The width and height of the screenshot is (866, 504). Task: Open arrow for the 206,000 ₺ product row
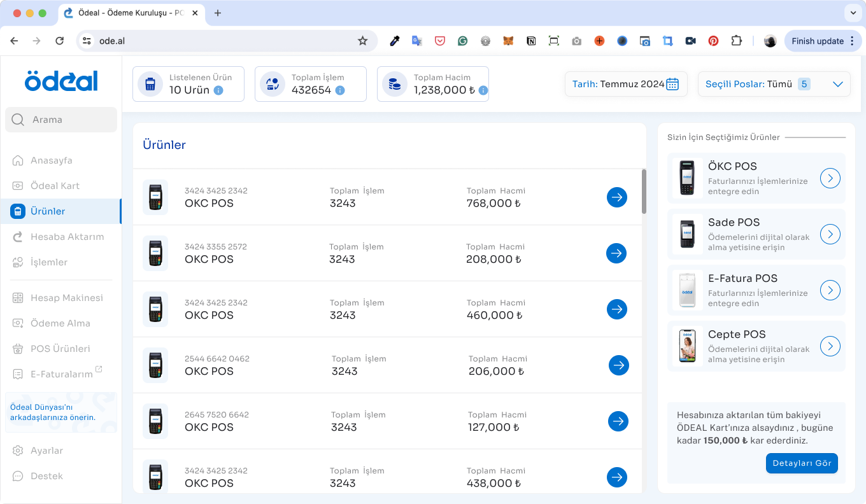(618, 365)
